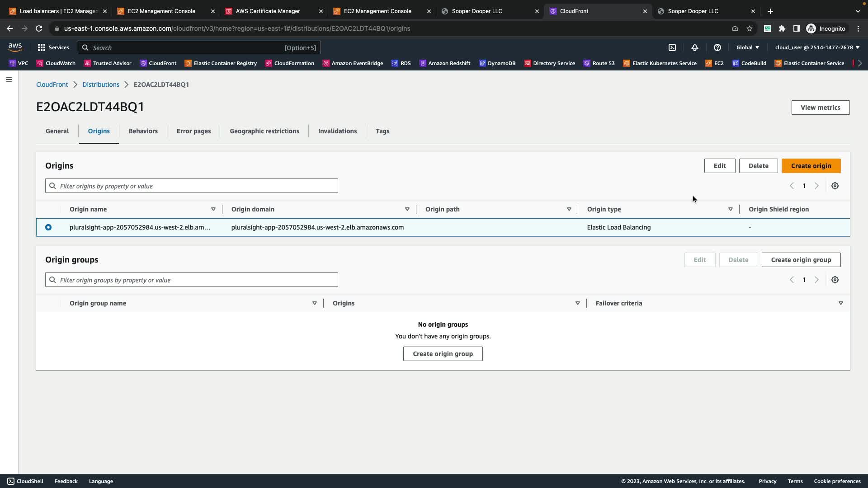The width and height of the screenshot is (868, 488).
Task: Open the Services grid menu
Action: click(53, 47)
